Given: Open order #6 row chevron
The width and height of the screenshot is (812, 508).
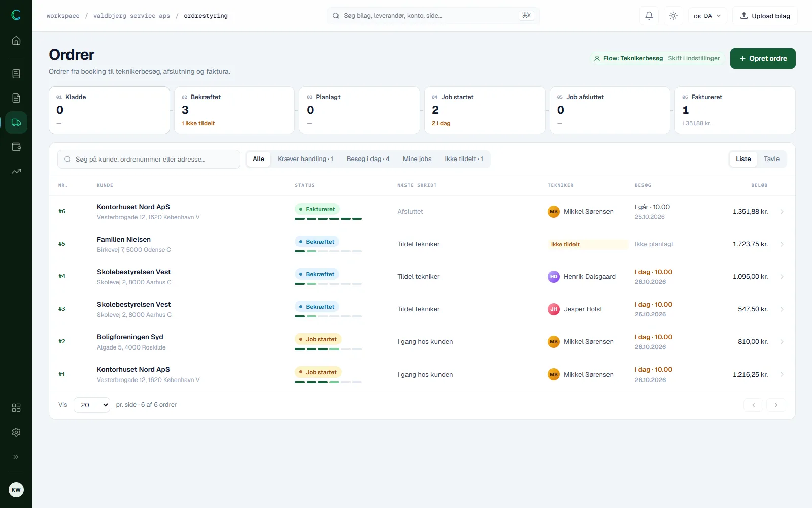Looking at the screenshot, I should point(782,212).
